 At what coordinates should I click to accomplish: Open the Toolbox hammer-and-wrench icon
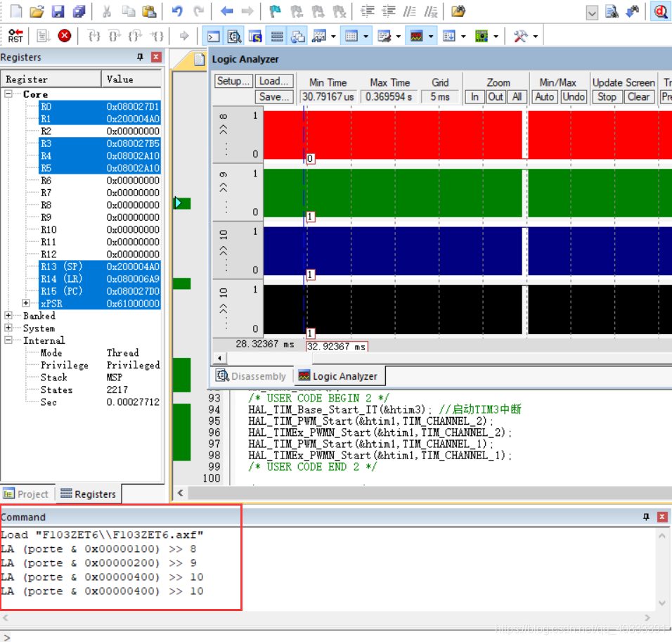[521, 36]
